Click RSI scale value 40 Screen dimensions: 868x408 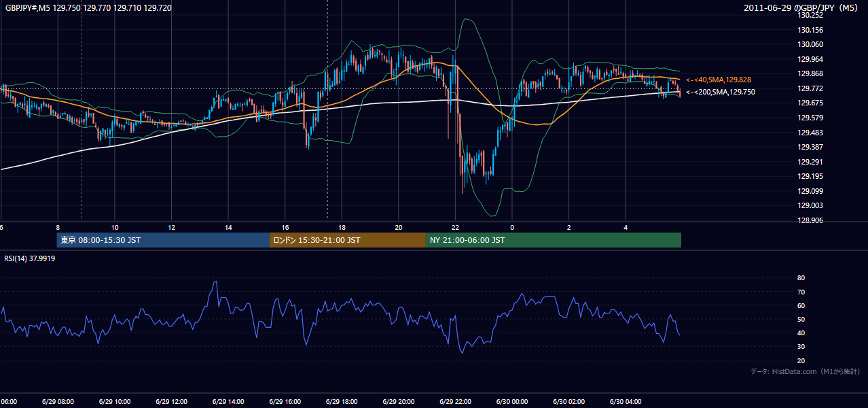801,333
